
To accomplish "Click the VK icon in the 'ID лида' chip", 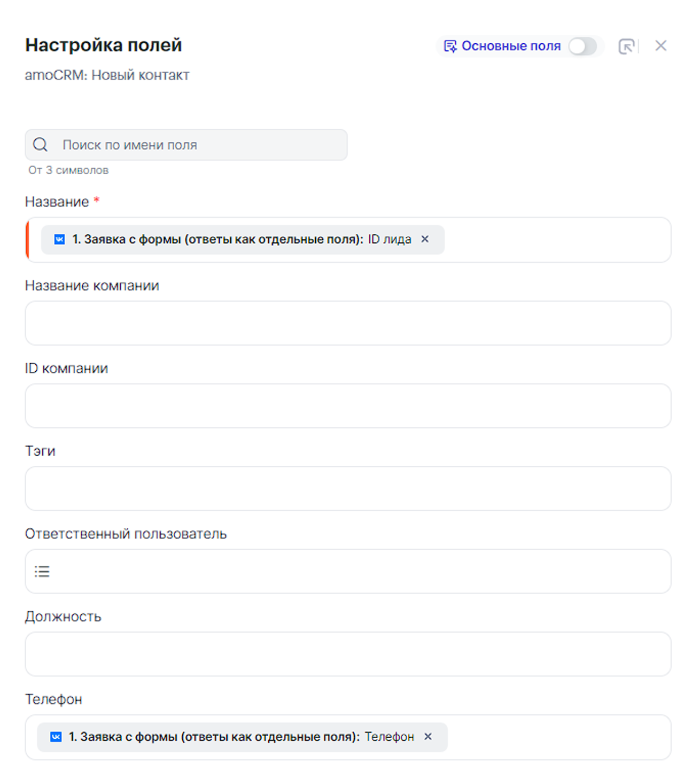I will 60,239.
